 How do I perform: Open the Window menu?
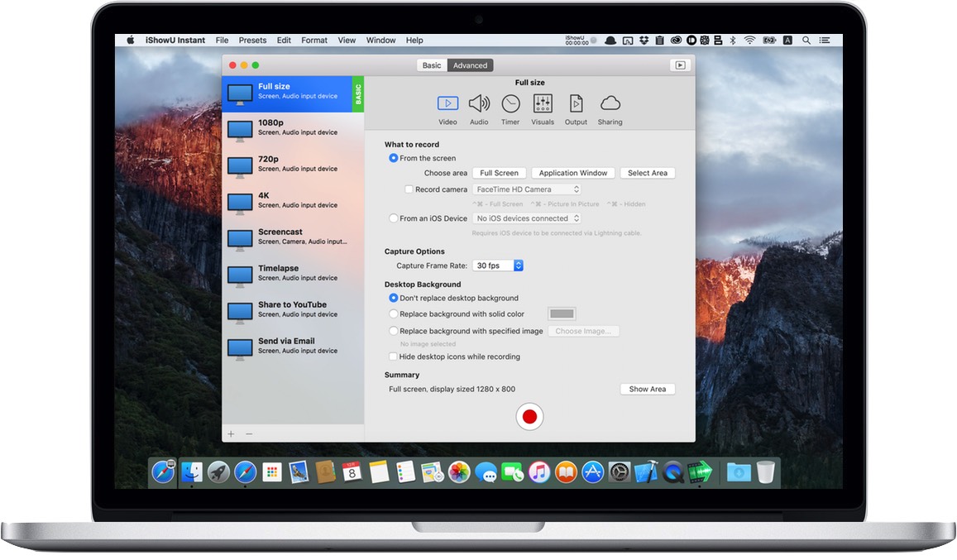(380, 41)
